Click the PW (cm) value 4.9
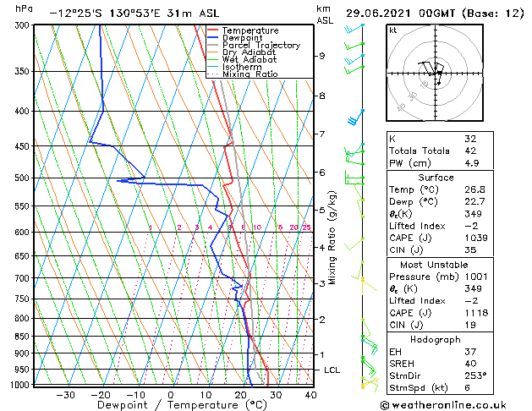Screen dimensions: 532x411 [472, 162]
